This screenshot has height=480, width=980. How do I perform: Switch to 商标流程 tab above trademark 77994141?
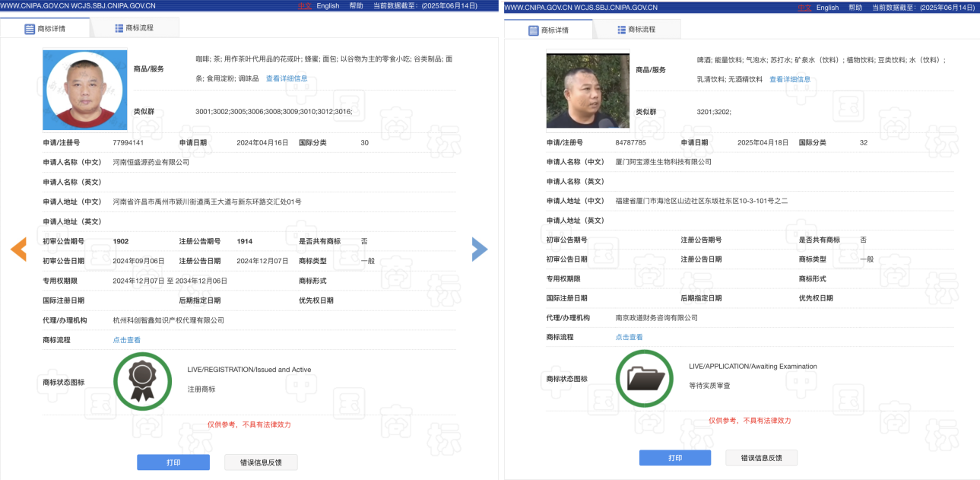click(x=135, y=28)
